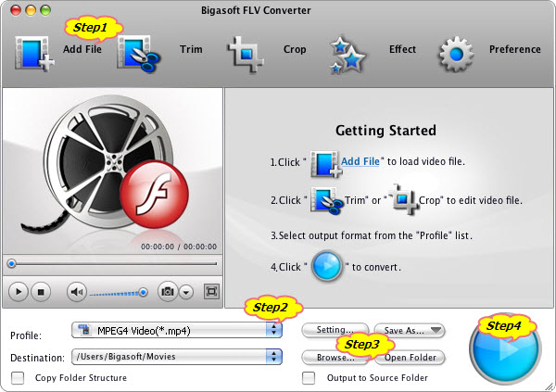Click the Preference toolbar label
Screen dimensions: 556x392
[515, 49]
